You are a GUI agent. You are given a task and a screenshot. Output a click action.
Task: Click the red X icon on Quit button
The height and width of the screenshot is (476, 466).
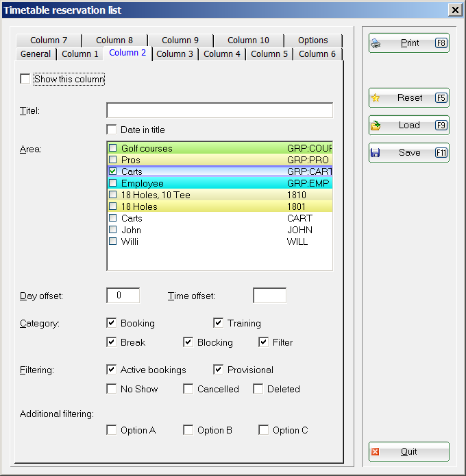coord(376,452)
